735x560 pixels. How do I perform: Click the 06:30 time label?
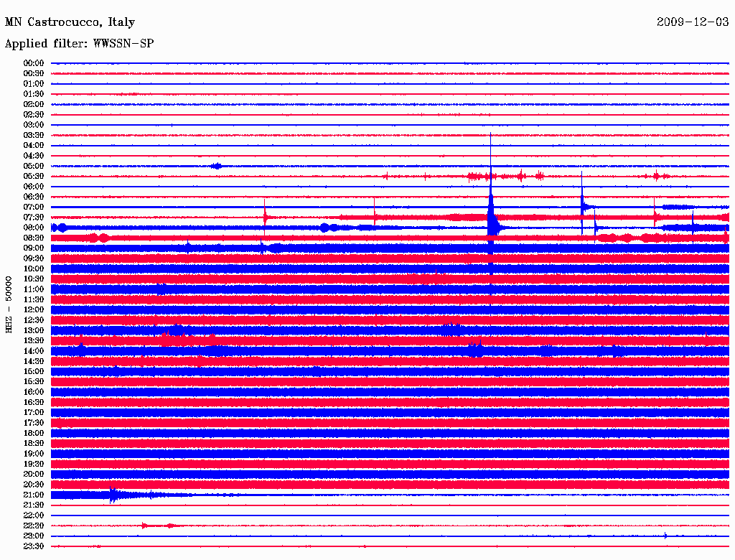[x=34, y=197]
